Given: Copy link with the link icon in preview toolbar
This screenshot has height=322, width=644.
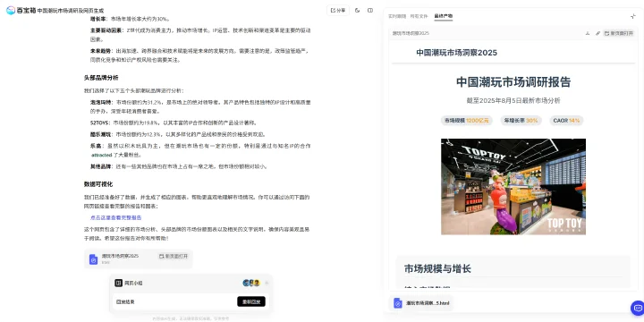Looking at the screenshot, I should tap(597, 33).
